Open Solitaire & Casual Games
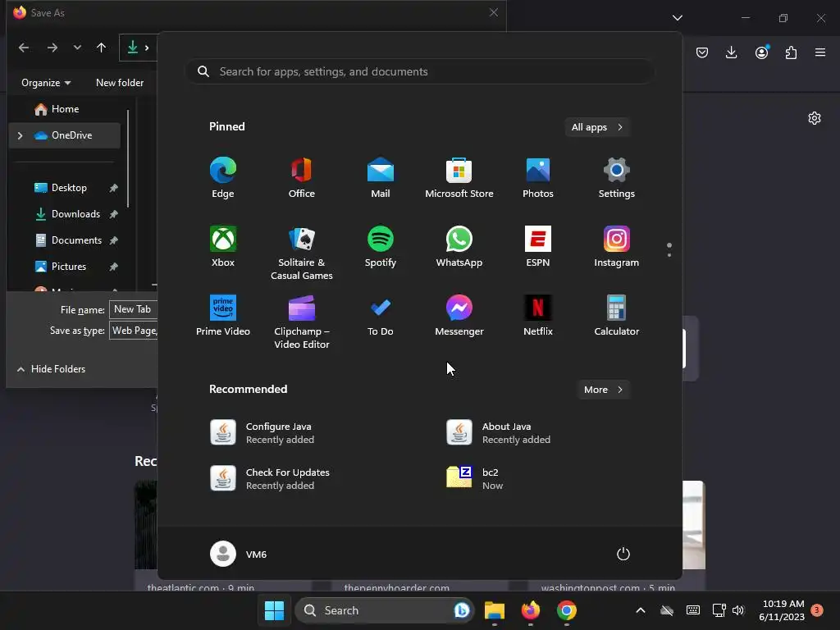The image size is (840, 630). [302, 253]
